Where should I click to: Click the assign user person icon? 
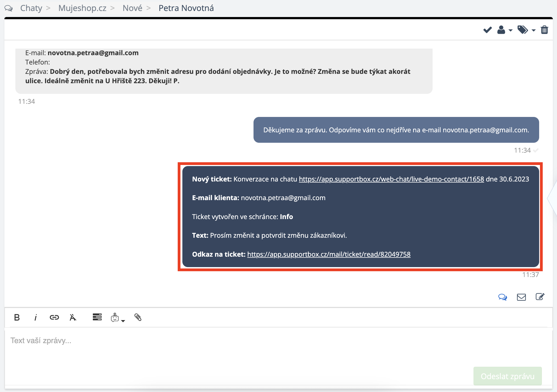(x=501, y=30)
